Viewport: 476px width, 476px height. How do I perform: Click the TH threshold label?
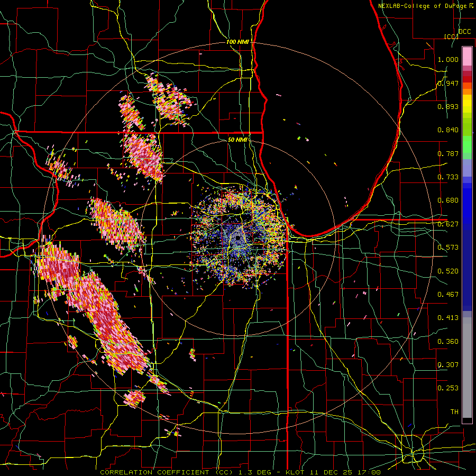pos(454,411)
